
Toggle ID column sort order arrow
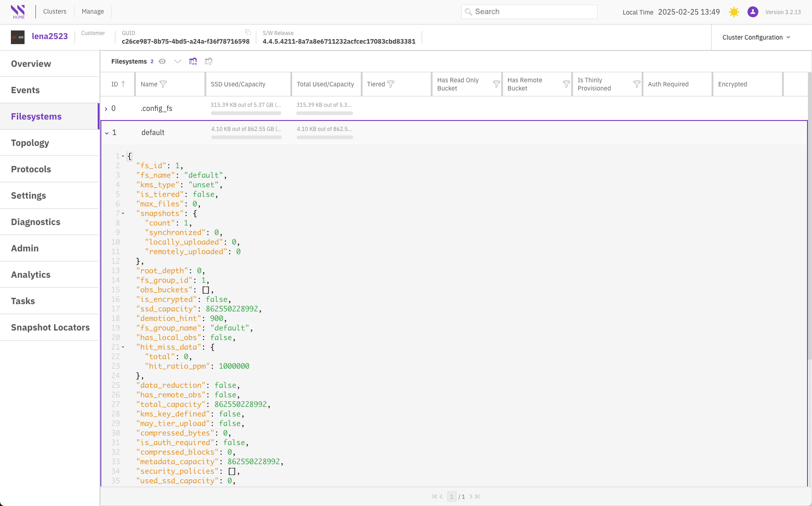123,84
